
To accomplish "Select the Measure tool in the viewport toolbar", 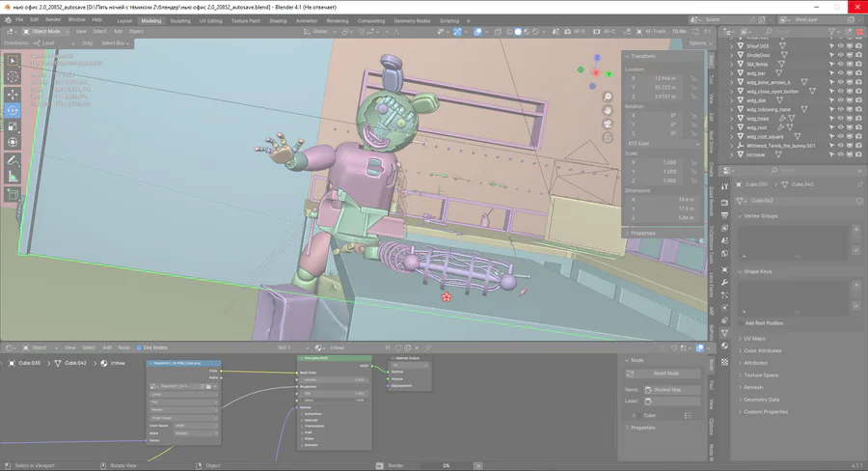I will pos(13,177).
